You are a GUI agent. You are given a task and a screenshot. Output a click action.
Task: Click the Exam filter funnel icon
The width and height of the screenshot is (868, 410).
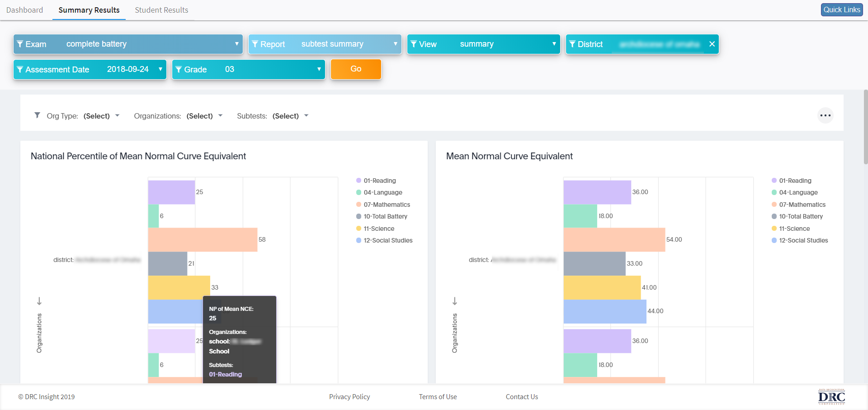(20, 44)
